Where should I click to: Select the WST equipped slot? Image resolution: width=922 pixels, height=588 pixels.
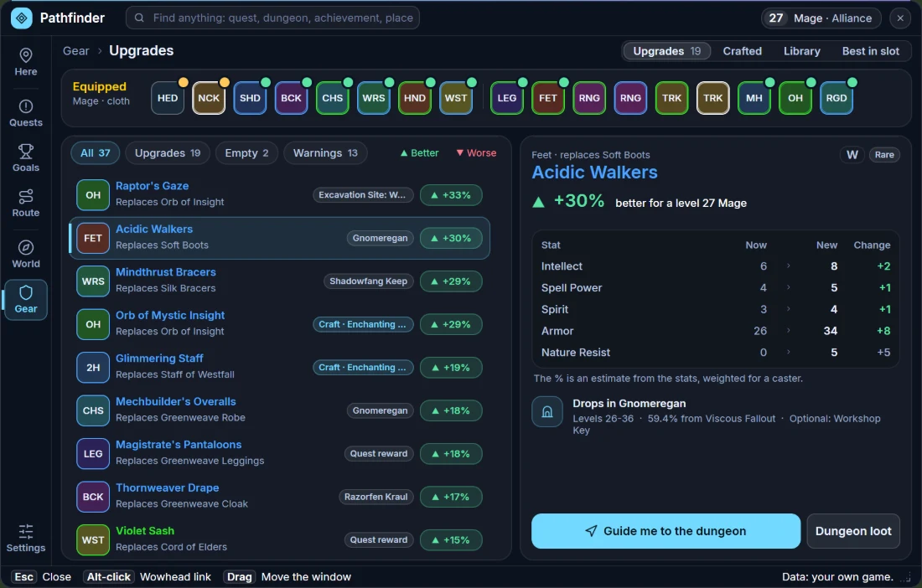(456, 98)
